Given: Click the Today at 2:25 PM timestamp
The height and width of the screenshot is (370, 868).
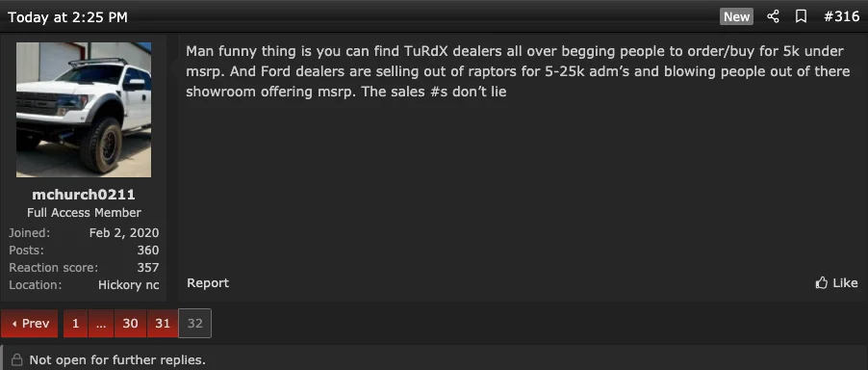Looking at the screenshot, I should (x=67, y=17).
